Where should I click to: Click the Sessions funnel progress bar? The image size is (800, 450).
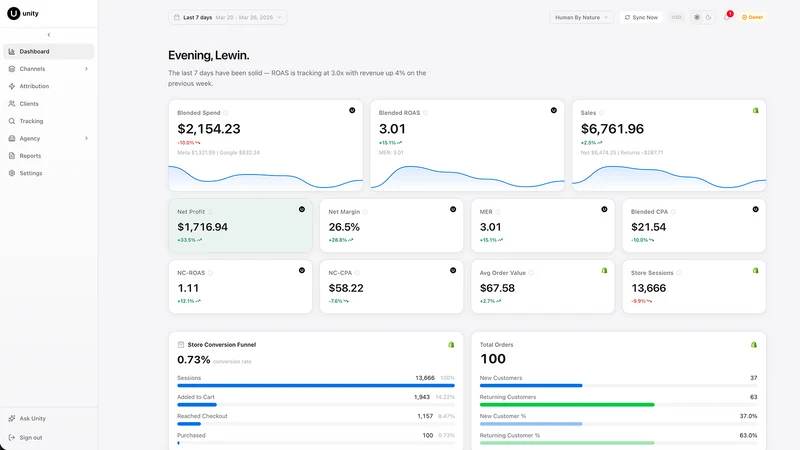pos(316,386)
